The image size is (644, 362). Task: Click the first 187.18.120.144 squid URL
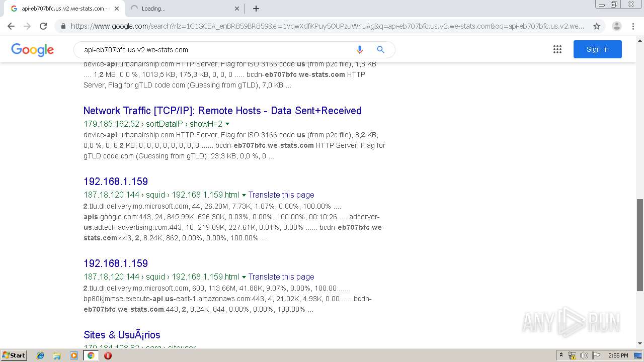[161, 195]
